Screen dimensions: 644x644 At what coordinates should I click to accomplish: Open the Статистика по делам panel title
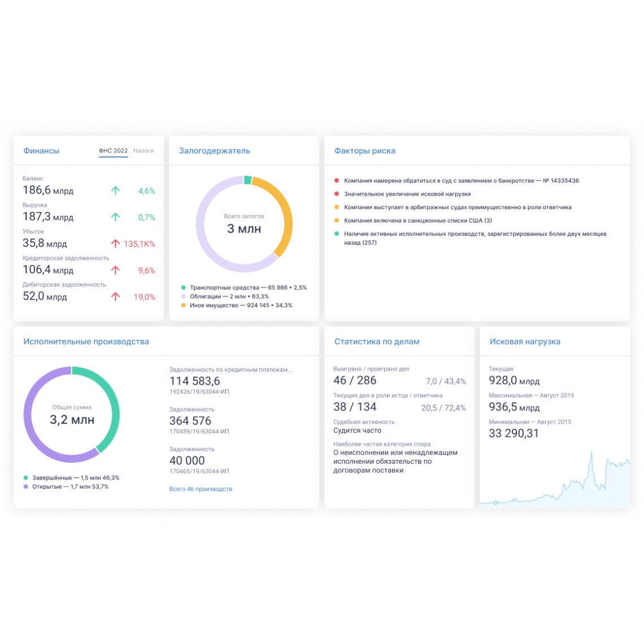pos(377,341)
